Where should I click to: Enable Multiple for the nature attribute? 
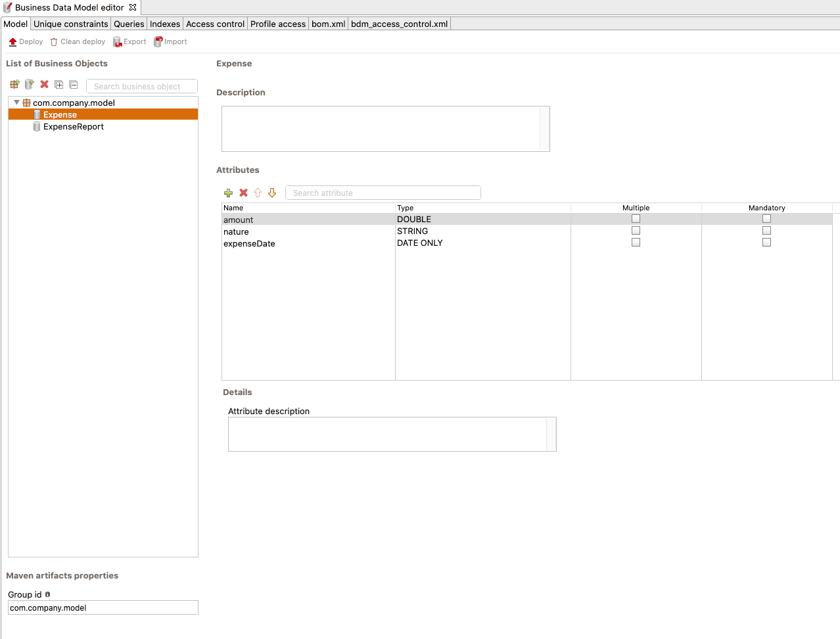636,230
